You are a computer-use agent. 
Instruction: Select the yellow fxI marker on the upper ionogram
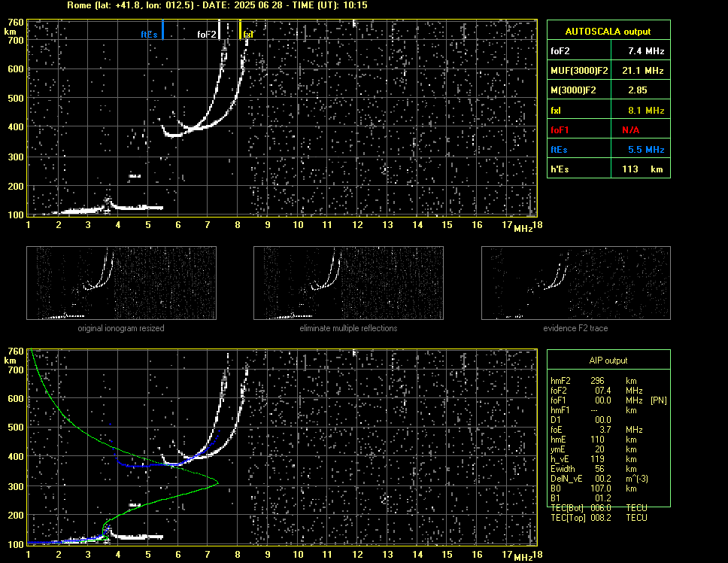(x=240, y=29)
